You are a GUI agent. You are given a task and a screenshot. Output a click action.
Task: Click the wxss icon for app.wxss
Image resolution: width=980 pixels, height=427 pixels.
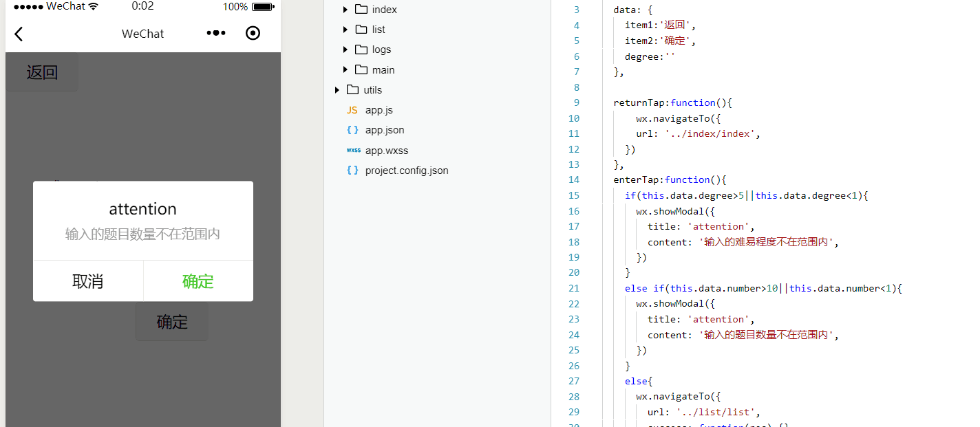tap(353, 150)
